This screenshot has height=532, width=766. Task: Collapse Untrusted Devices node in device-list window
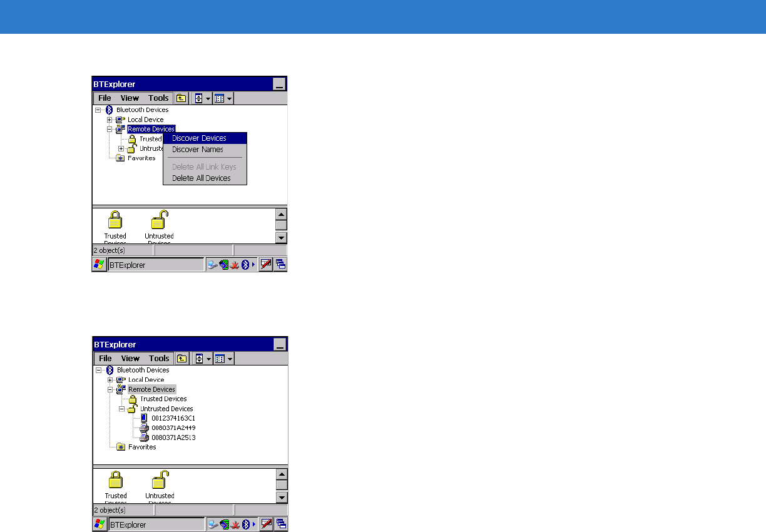(122, 409)
